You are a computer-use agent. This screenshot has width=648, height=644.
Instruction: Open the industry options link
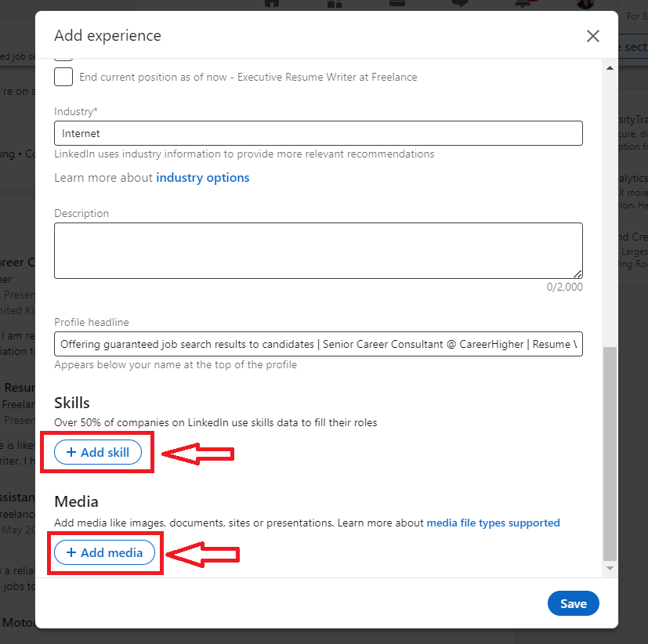click(x=202, y=178)
